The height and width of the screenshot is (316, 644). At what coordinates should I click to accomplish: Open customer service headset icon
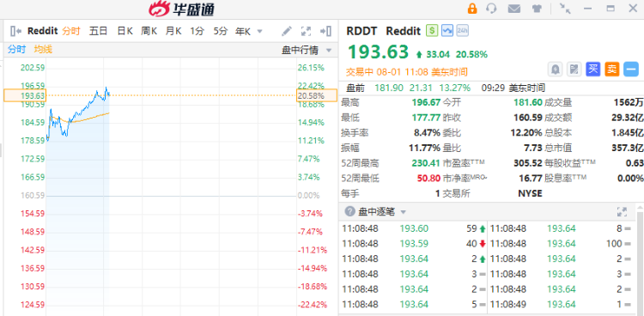[x=491, y=9]
